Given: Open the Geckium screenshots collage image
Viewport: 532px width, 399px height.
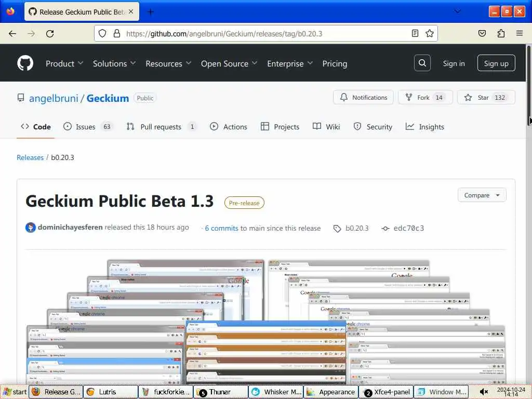Looking at the screenshot, I should click(x=265, y=322).
